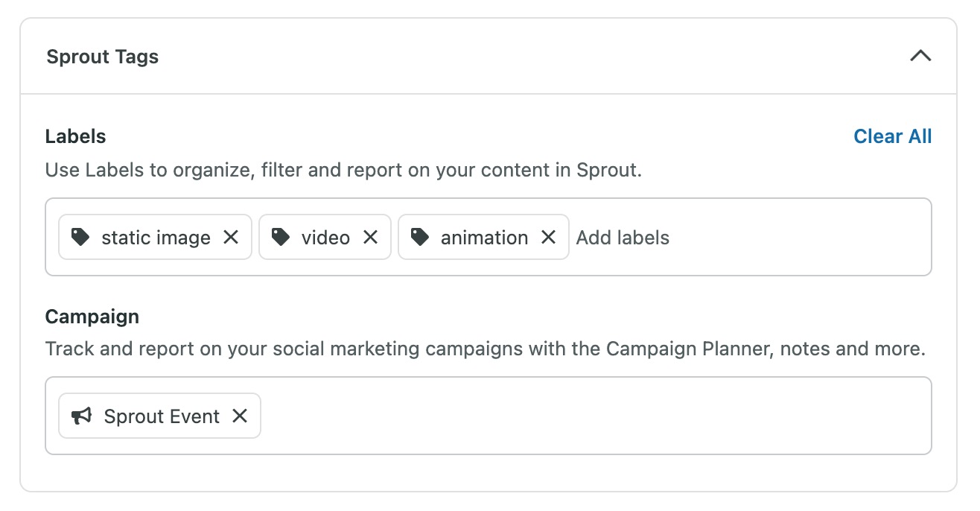Image resolution: width=980 pixels, height=511 pixels.
Task: Select the static image label text
Action: 156,238
